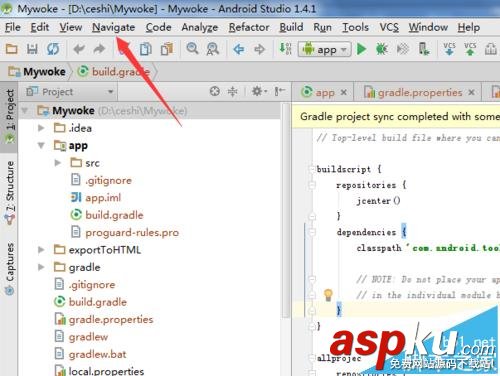The image size is (500, 376).
Task: Open the View menu
Action: click(71, 27)
